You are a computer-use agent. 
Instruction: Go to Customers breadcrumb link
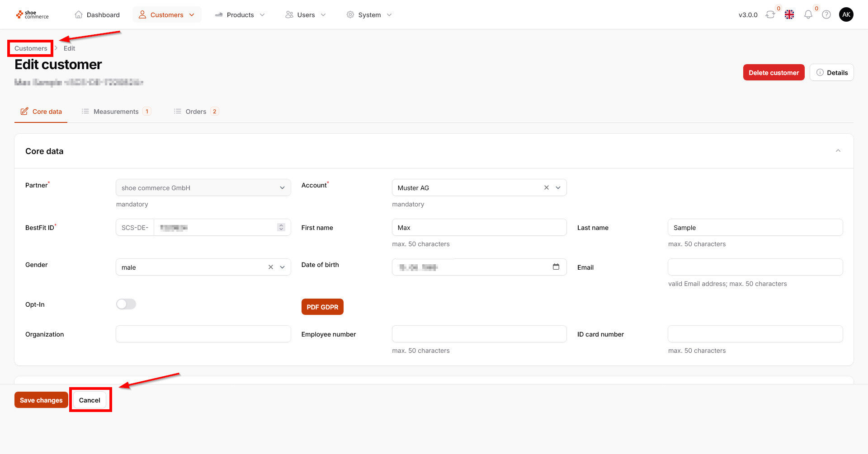(31, 48)
